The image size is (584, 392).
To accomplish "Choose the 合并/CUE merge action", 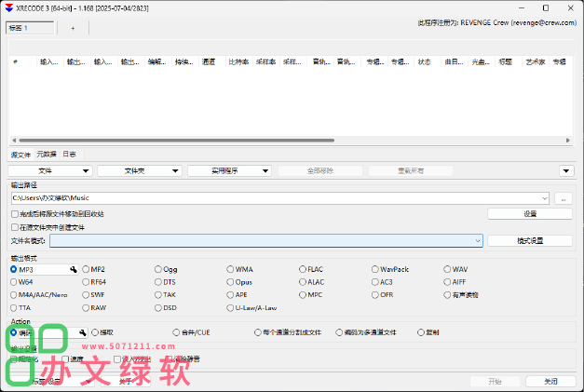I will (x=192, y=332).
